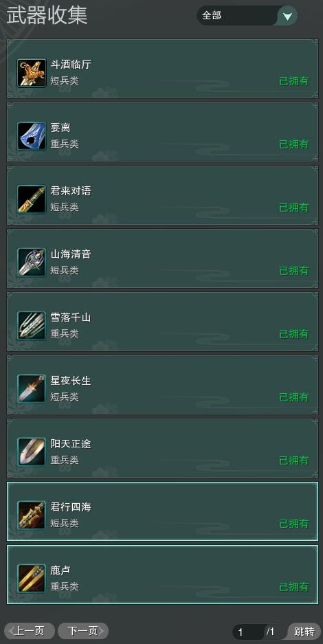
Task: Select the 鹿卢 weapon entry name
Action: (x=60, y=570)
